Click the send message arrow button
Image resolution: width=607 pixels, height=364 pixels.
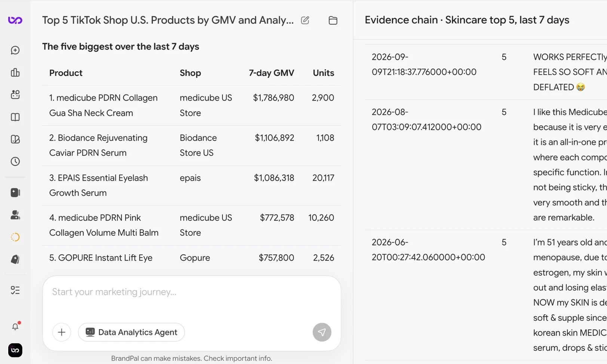[x=322, y=332]
